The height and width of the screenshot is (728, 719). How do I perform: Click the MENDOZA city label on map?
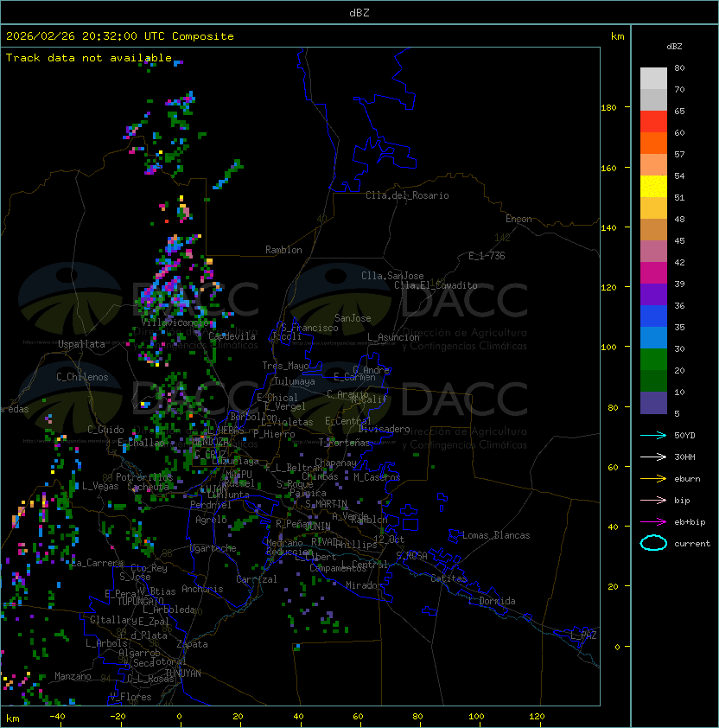[x=213, y=443]
